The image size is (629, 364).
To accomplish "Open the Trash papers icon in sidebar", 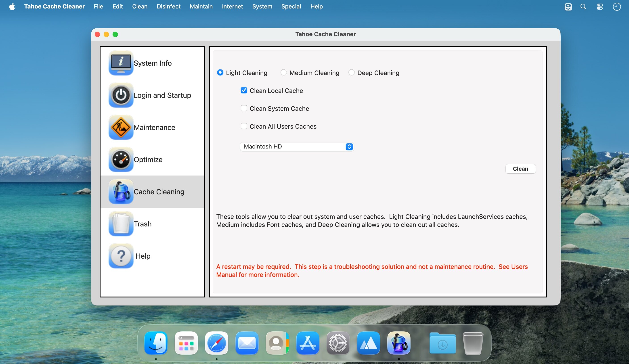I will 121,224.
